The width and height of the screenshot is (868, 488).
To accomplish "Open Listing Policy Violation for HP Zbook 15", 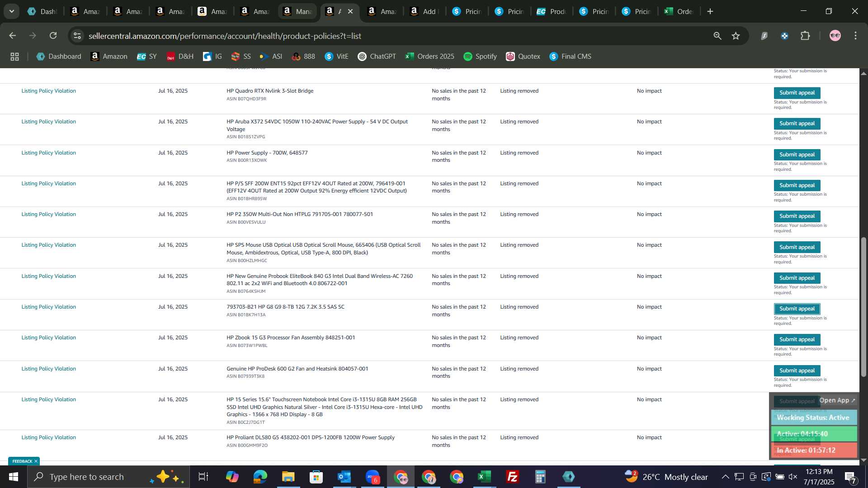I will (x=49, y=338).
